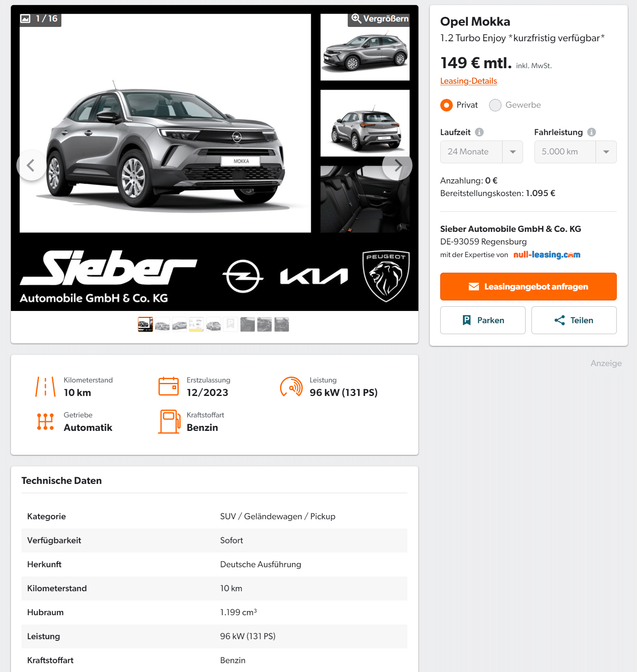Screen dimensions: 637x672
Task: Show the previous car photo with left arrow
Action: 31,165
